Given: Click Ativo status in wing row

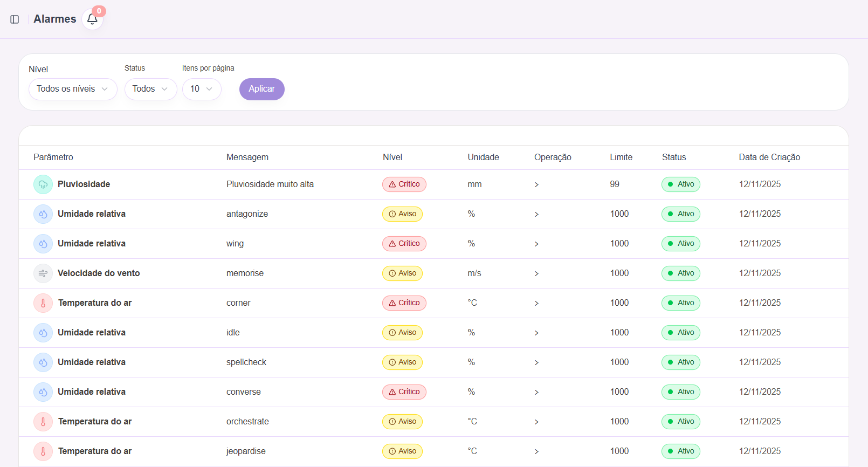Looking at the screenshot, I should point(681,244).
